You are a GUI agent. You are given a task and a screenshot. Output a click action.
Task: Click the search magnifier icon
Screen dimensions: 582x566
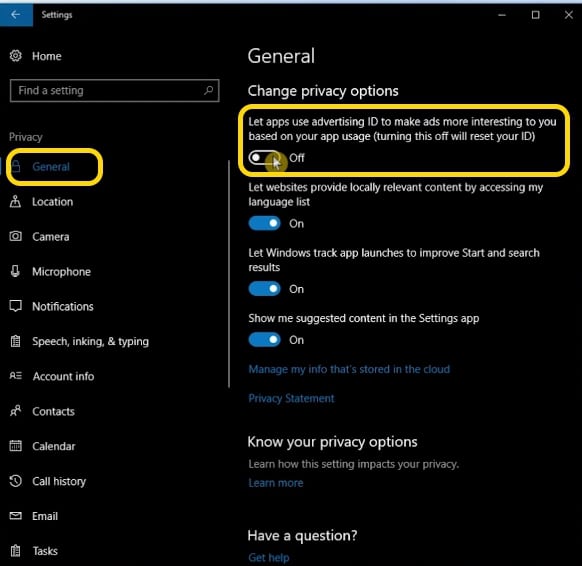pos(209,90)
